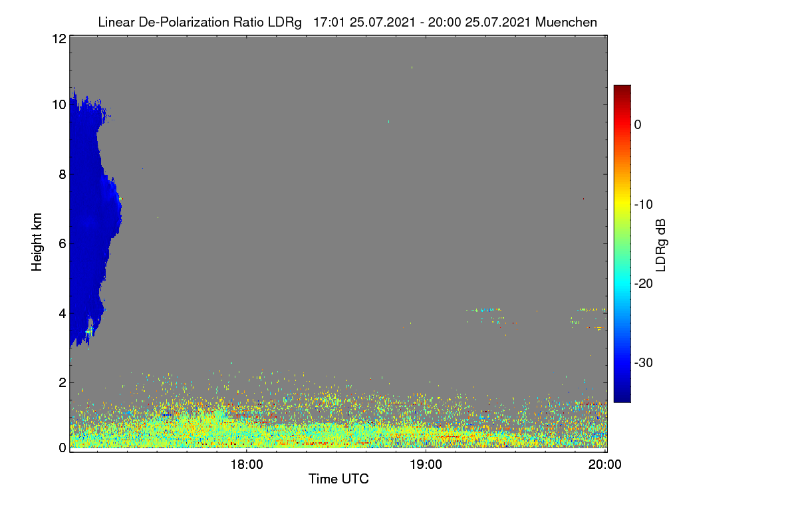The image size is (798, 532).
Task: Click the colorbar value '0'
Action: (638, 124)
